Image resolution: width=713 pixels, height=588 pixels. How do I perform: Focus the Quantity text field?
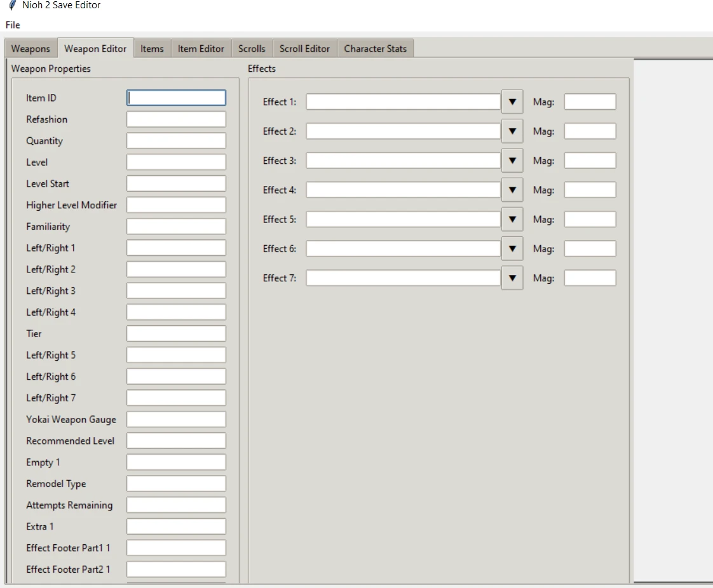click(176, 141)
